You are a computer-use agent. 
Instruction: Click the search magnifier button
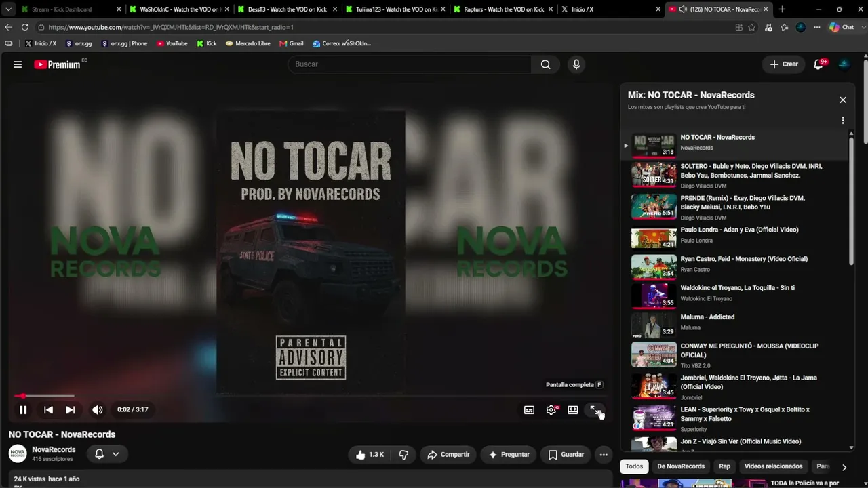click(x=546, y=64)
